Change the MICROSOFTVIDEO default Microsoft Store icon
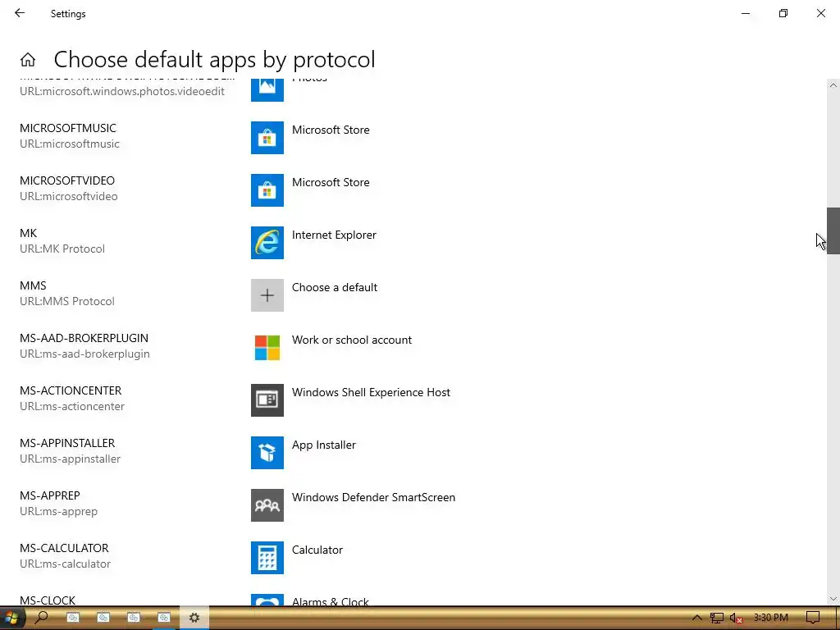Image resolution: width=840 pixels, height=630 pixels. [x=267, y=190]
